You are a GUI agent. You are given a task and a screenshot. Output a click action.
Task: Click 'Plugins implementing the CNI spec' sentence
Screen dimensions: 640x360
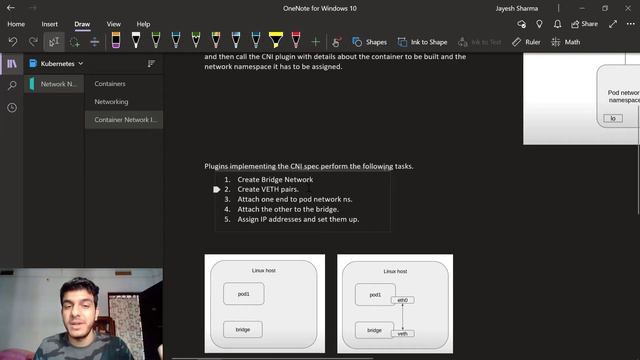(x=309, y=166)
